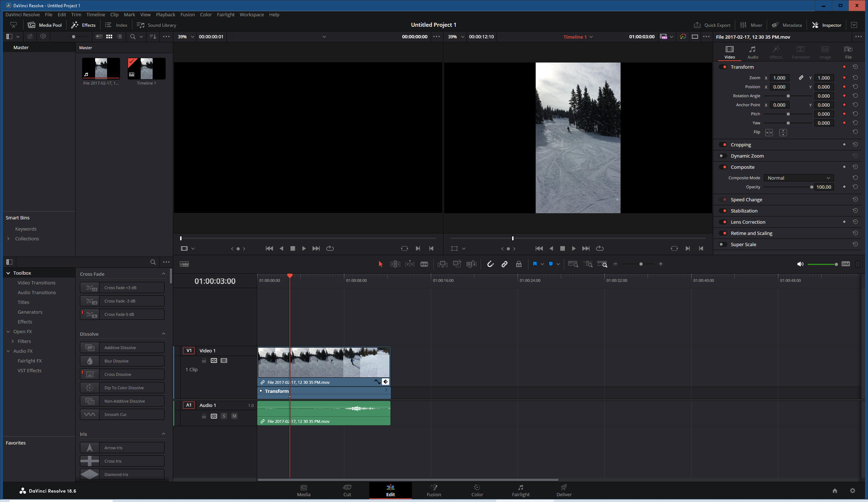This screenshot has height=502, width=868.
Task: Open the Workspace menu
Action: [x=251, y=14]
